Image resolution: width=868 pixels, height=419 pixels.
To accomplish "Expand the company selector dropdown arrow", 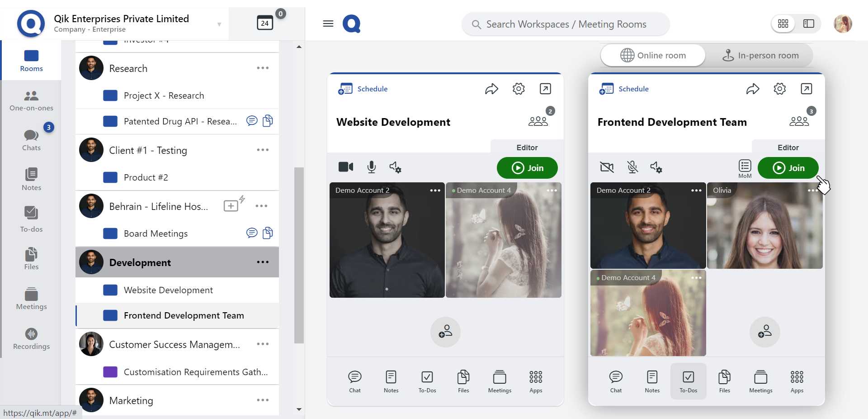I will [219, 24].
